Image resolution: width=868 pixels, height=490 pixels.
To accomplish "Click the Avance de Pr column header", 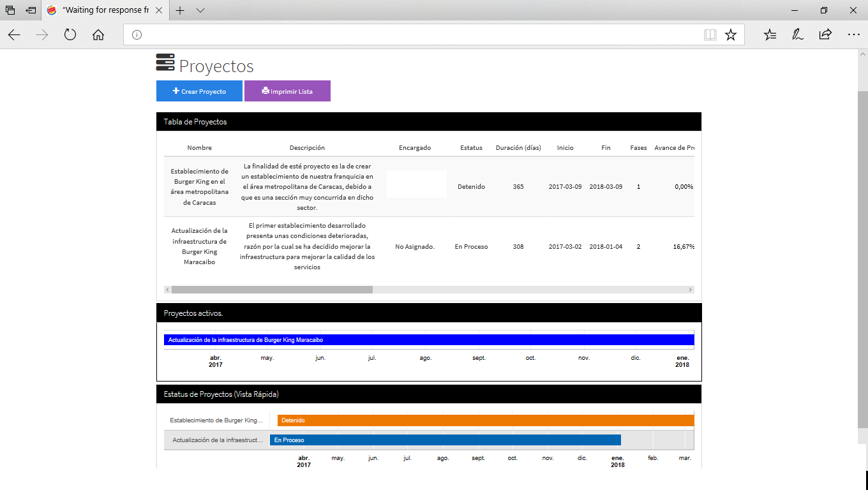I will [x=675, y=148].
